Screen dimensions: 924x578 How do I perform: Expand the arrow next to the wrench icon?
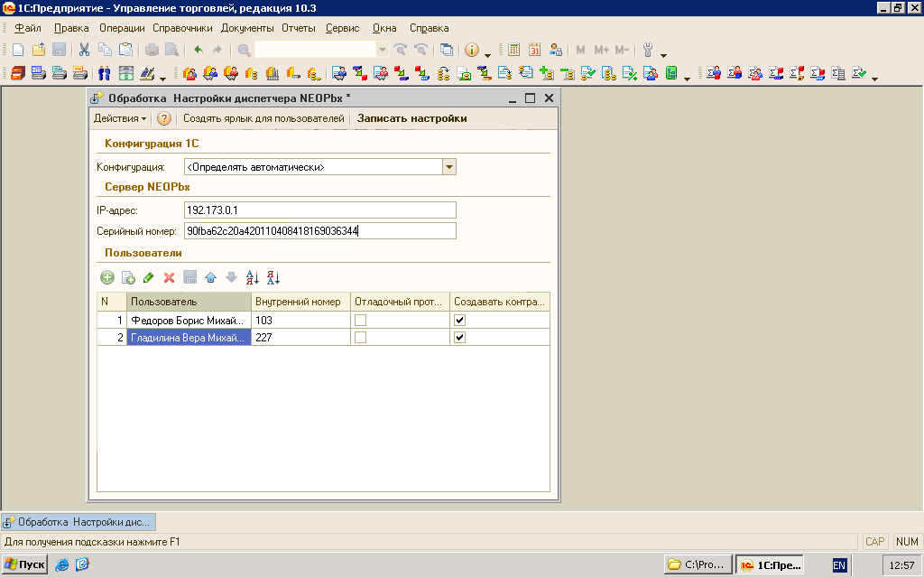tap(663, 55)
